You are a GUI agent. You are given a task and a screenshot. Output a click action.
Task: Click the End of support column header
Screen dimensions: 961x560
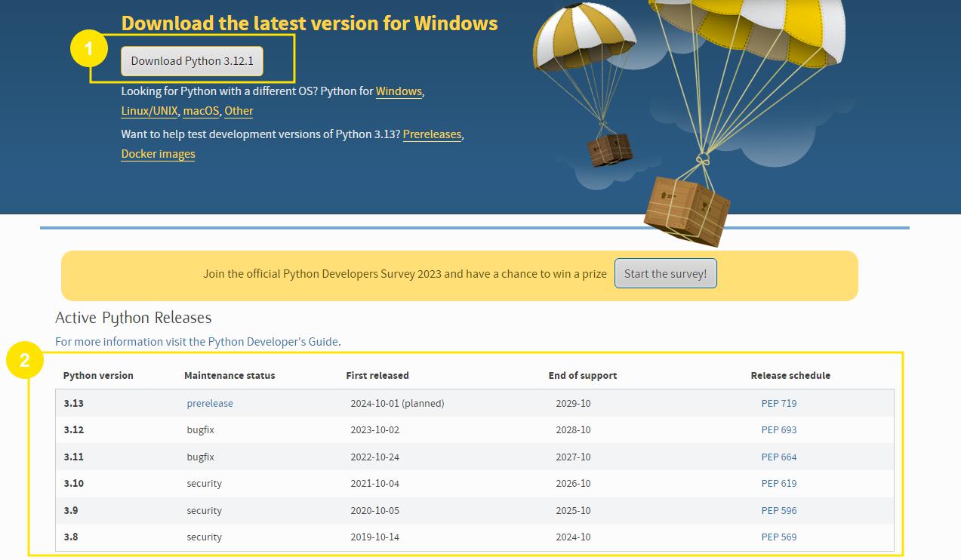click(583, 376)
